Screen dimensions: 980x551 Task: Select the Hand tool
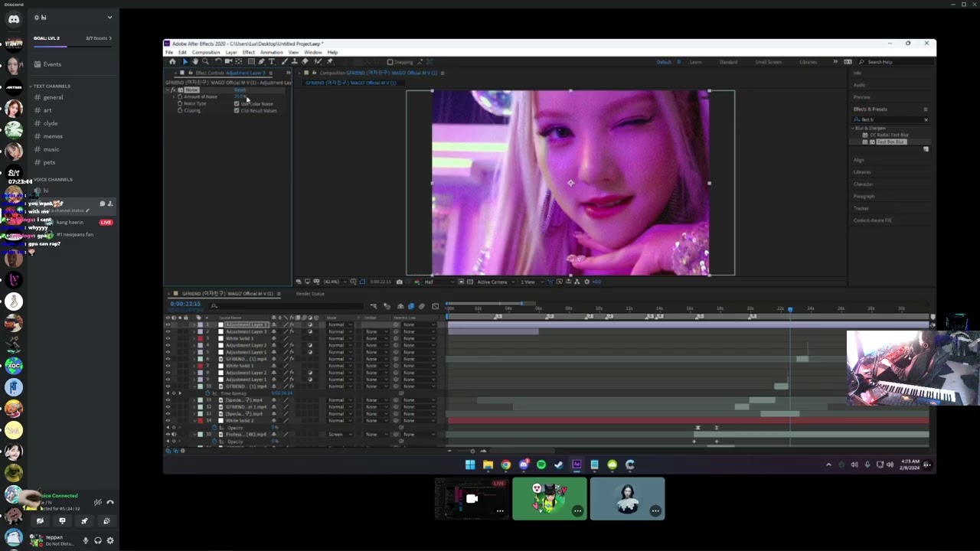click(x=195, y=61)
